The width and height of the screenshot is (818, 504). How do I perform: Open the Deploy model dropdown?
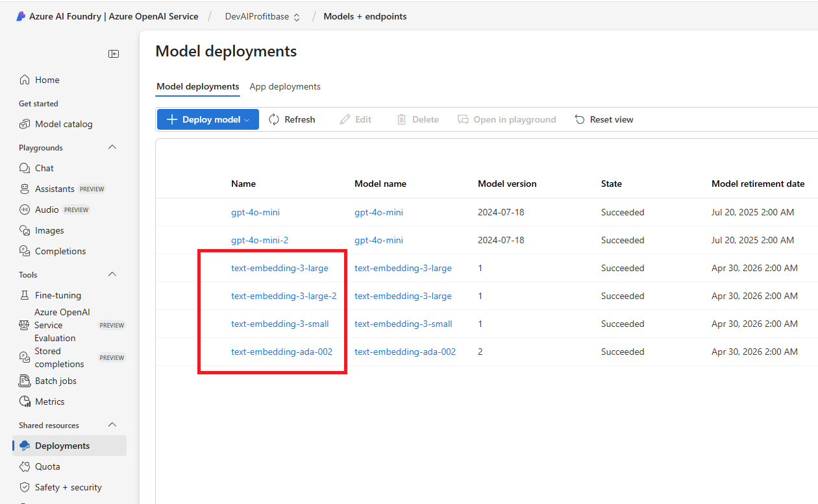click(208, 119)
